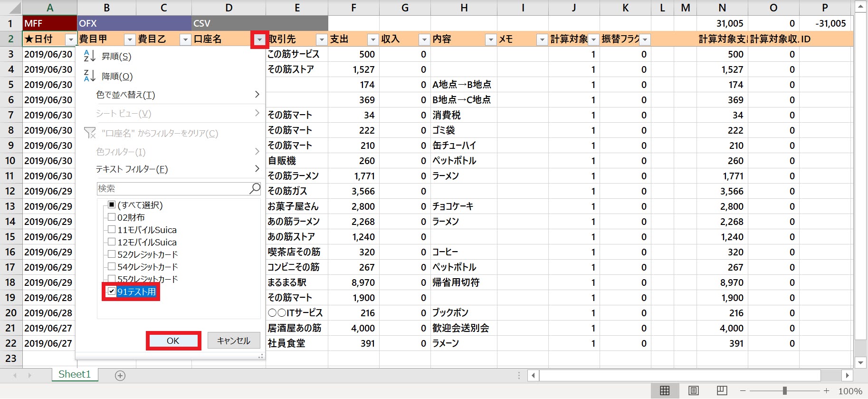Open the 費目乙 column filter dropdown
The width and height of the screenshot is (868, 399).
click(x=186, y=39)
